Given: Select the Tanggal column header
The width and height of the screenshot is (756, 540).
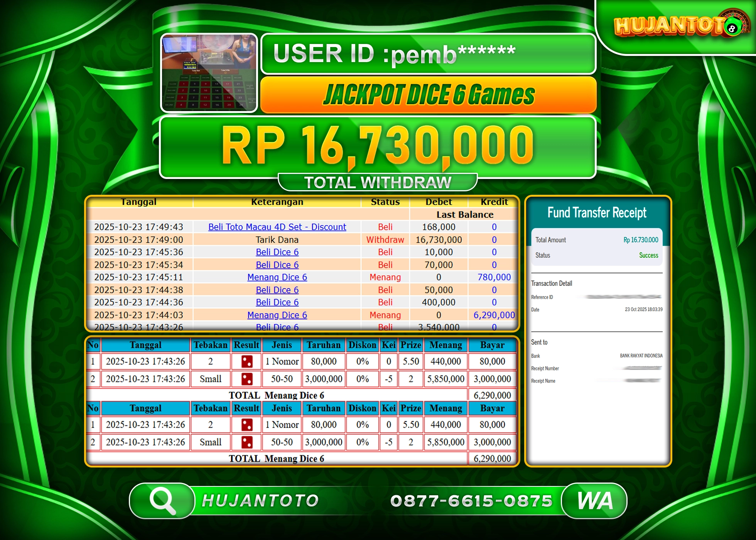Looking at the screenshot, I should (139, 201).
